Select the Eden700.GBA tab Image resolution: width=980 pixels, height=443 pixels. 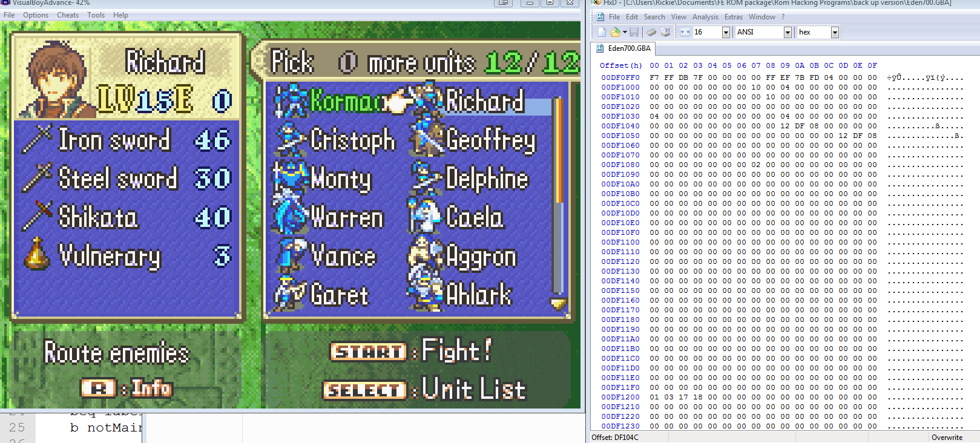(623, 48)
